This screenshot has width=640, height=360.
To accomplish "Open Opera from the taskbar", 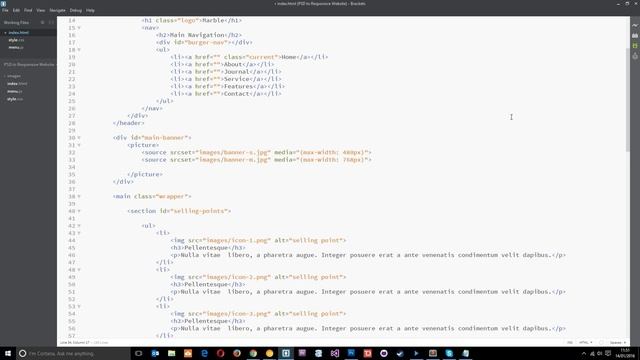I will [220, 353].
